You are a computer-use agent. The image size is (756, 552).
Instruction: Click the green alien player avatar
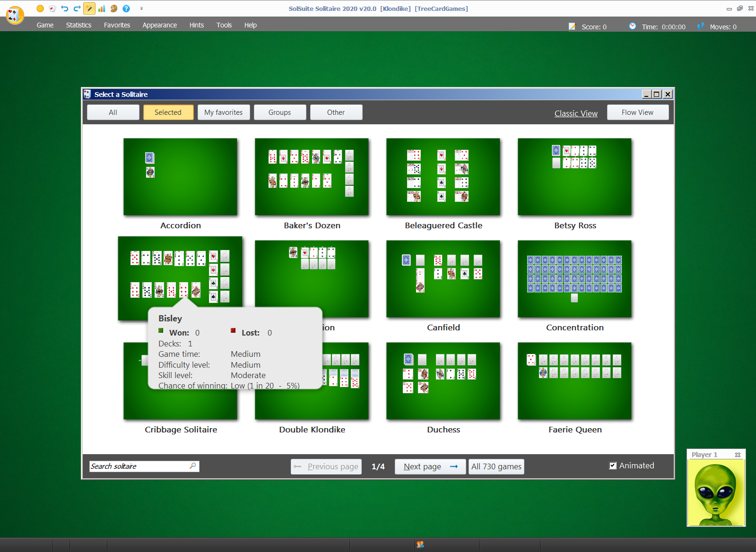(x=716, y=493)
